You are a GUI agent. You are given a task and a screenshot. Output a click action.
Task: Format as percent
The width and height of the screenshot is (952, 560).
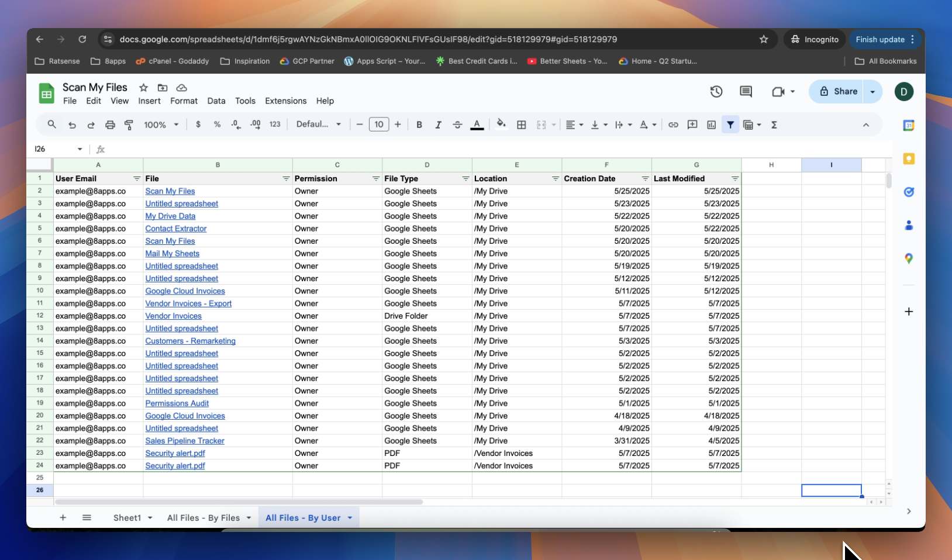[x=217, y=125]
